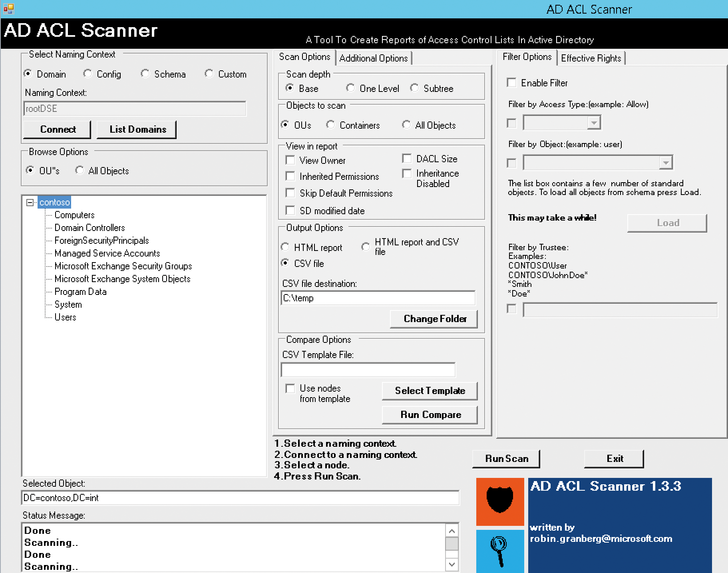Click the Select Template button
728x573 pixels.
[430, 390]
